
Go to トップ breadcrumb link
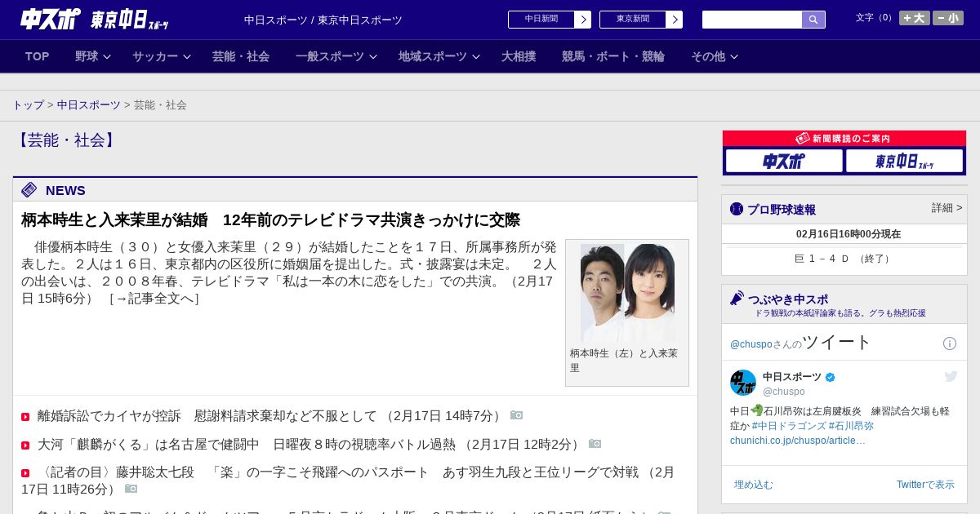click(x=29, y=105)
